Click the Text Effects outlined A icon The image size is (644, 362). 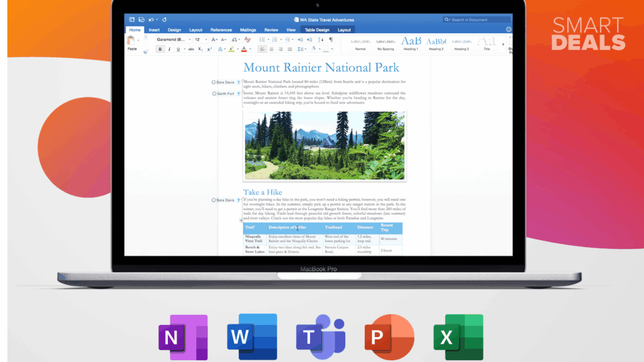point(220,49)
